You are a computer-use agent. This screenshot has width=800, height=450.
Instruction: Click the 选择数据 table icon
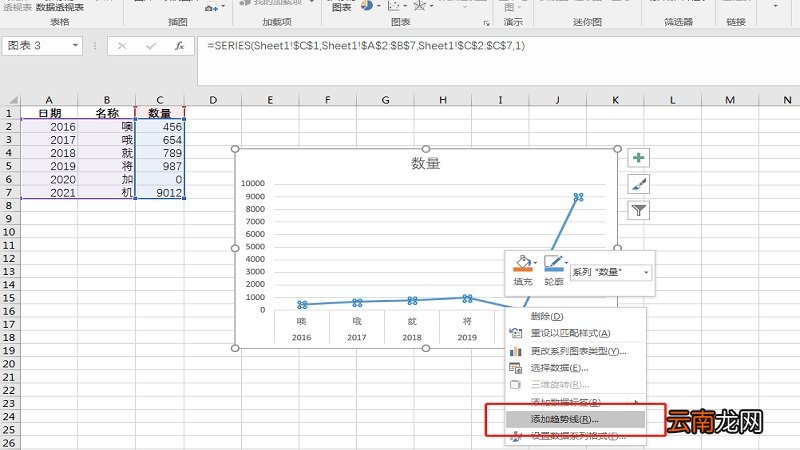click(516, 368)
